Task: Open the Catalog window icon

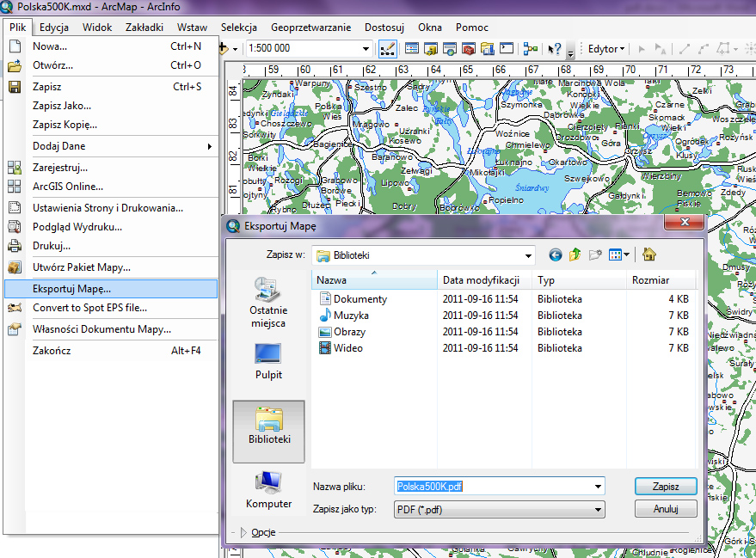Action: [431, 49]
